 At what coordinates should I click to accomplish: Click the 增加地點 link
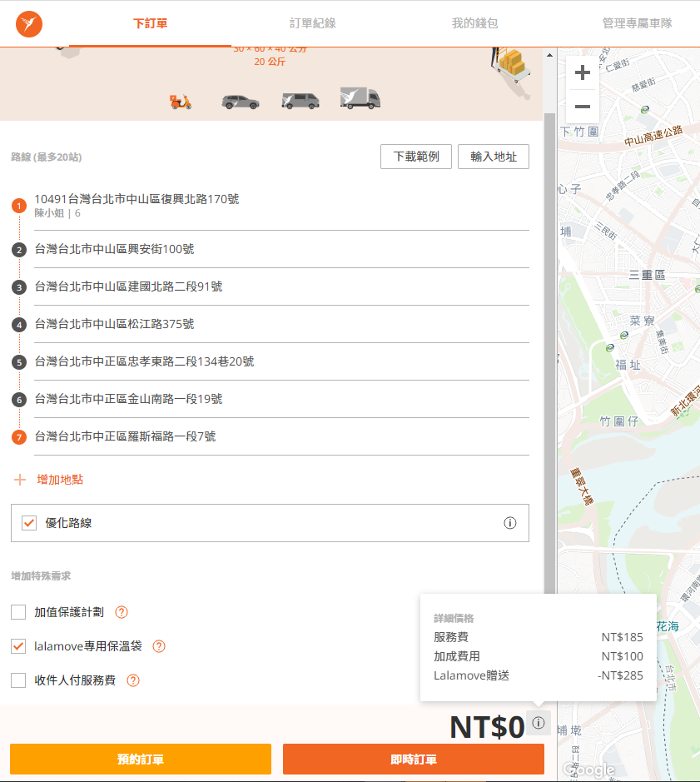tap(60, 480)
